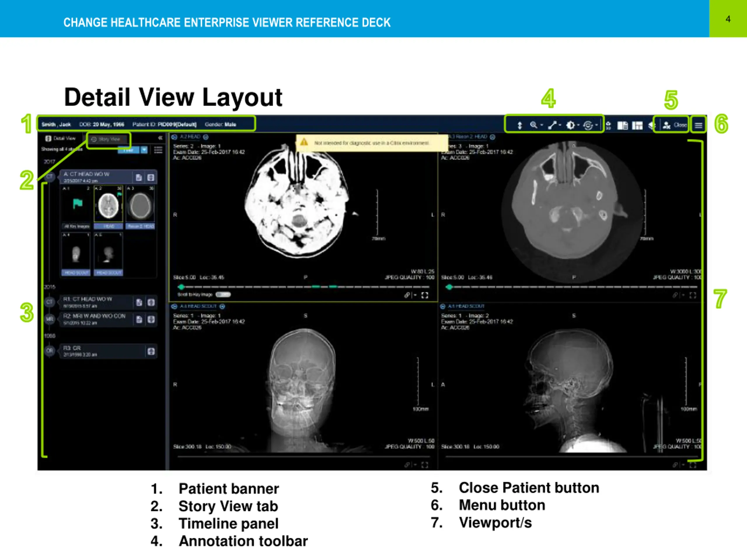Screen dimensions: 747x560
Task: Select the zoom magnifier tool
Action: 534,125
